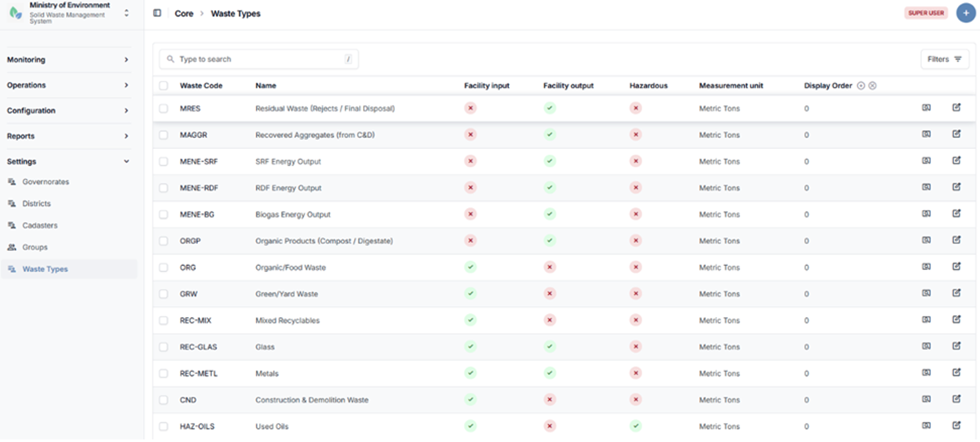Screen dimensions: 980x442
Task: View details of ORGP row
Action: 926,240
